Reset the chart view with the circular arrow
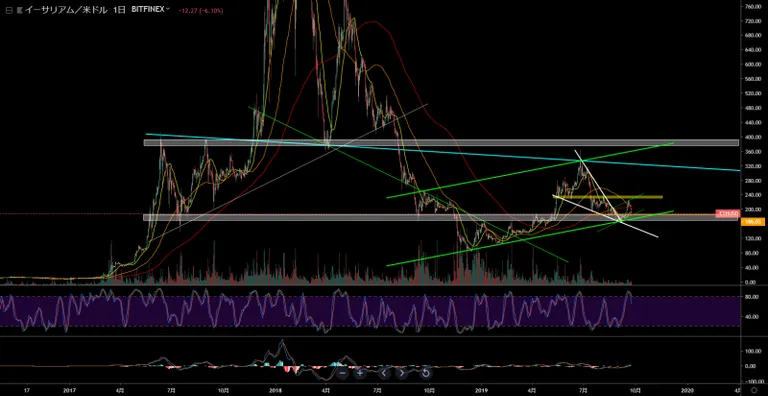Viewport: 768px width, 396px height. [425, 373]
